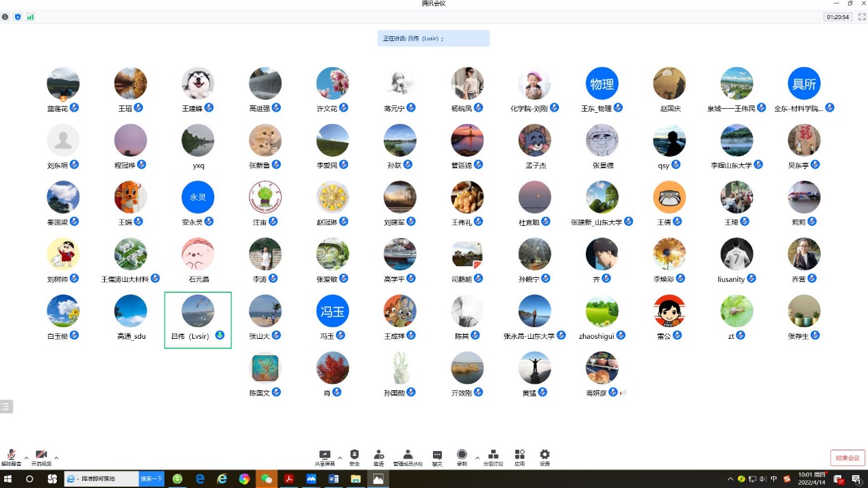The height and width of the screenshot is (488, 868).
Task: Click the red End Meeting (结束会议) button
Action: [847, 458]
